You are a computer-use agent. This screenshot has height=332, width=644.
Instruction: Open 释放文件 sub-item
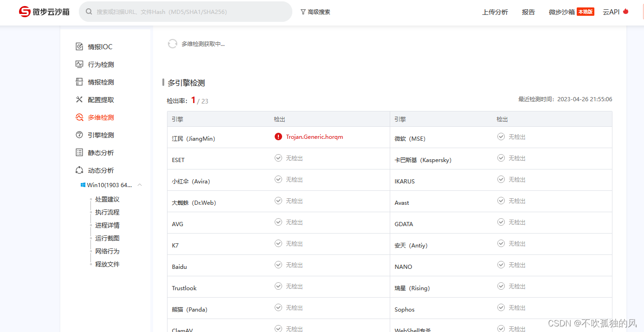(x=107, y=264)
